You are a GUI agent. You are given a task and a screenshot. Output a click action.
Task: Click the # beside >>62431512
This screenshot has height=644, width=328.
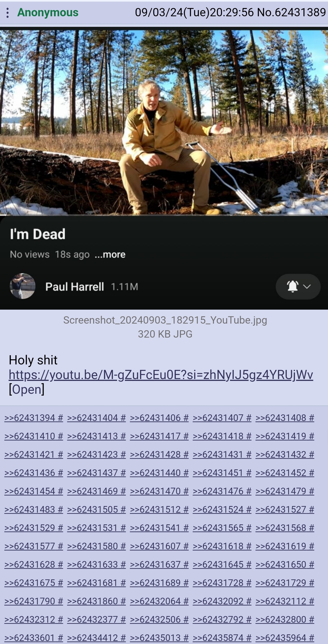point(186,509)
